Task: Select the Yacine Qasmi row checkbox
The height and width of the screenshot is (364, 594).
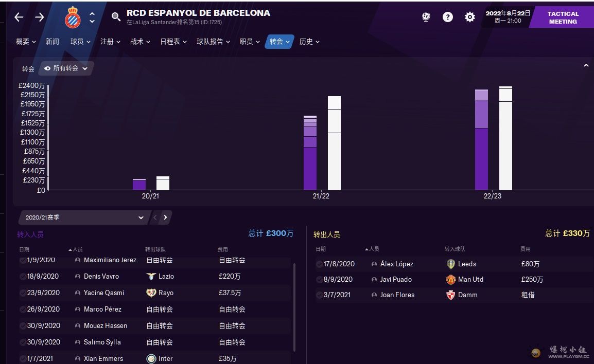Action: tap(23, 293)
